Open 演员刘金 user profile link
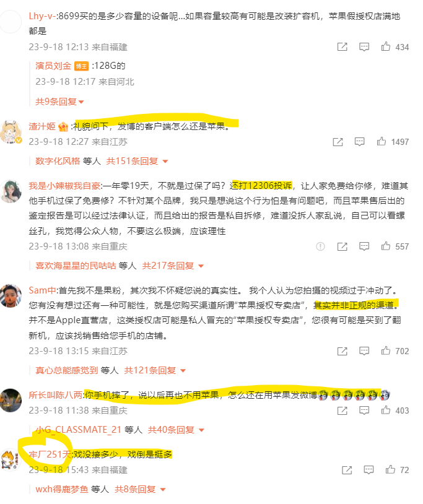Viewport: 423px width, 504px height. tap(53, 66)
